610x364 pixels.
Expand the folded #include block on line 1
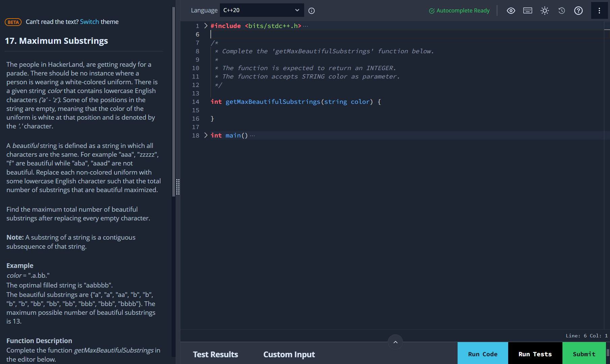click(206, 26)
